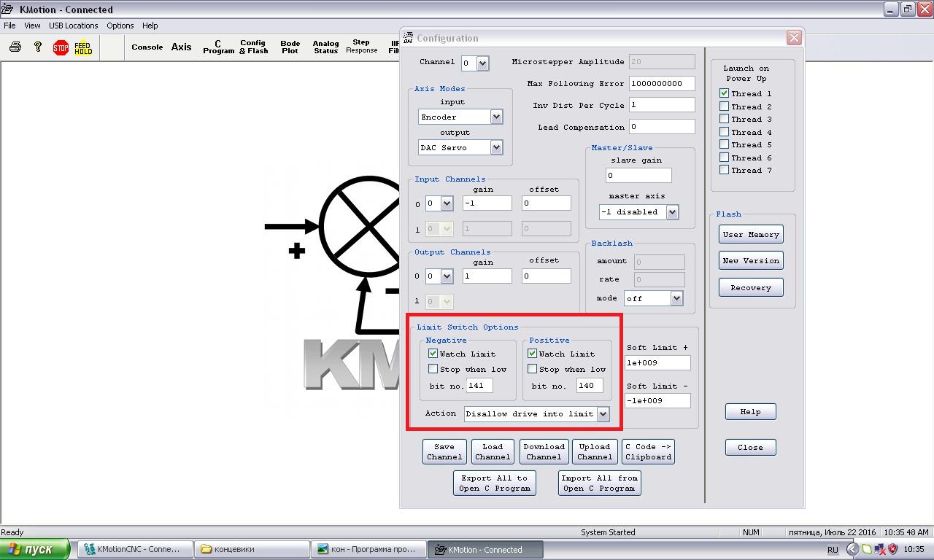Image resolution: width=934 pixels, height=560 pixels.
Task: Expand the Channel number dropdown
Action: 482,63
